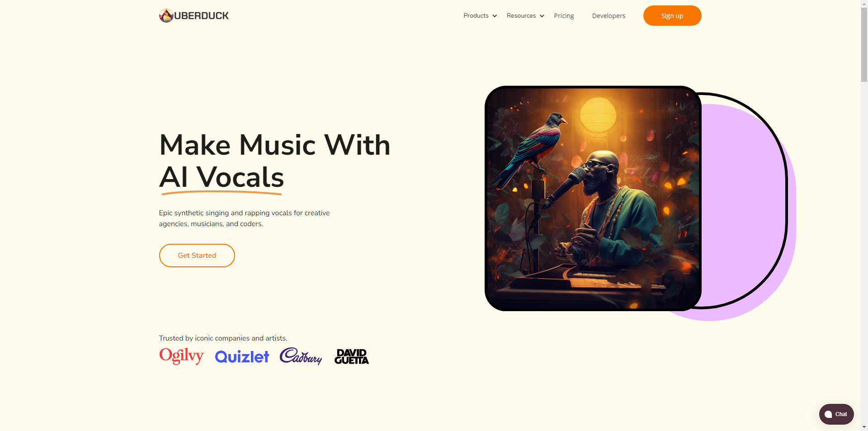Image resolution: width=868 pixels, height=431 pixels.
Task: Click the scrollbar up arrow
Action: [x=864, y=3]
